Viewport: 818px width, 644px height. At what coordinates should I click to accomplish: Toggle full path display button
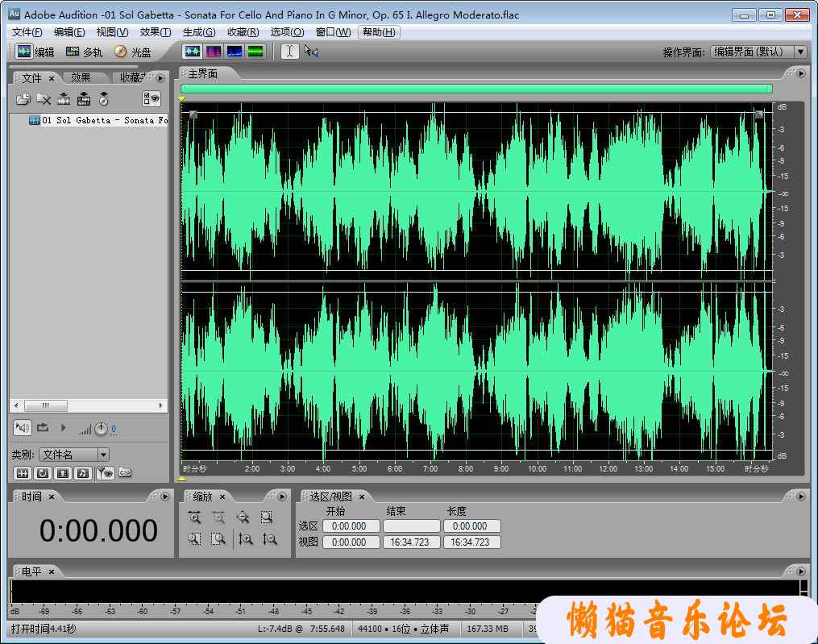125,473
